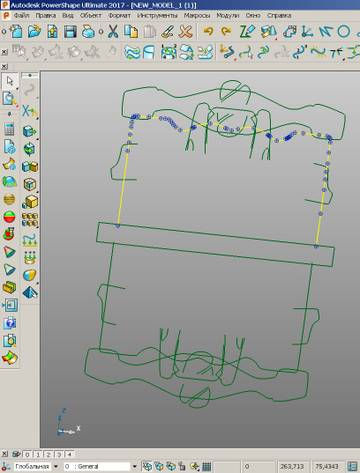Open the calculator tool in left toolbar

[9, 129]
